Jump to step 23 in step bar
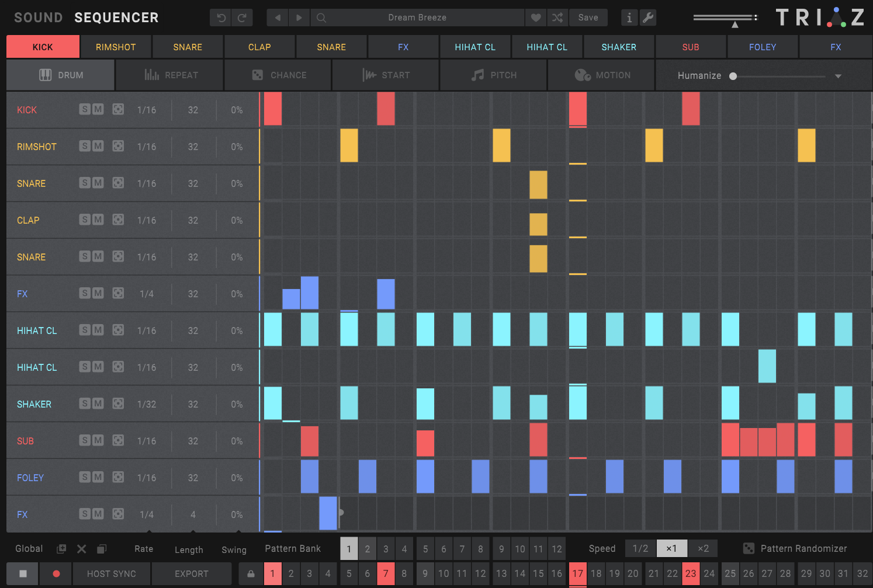The width and height of the screenshot is (873, 588). pos(691,574)
